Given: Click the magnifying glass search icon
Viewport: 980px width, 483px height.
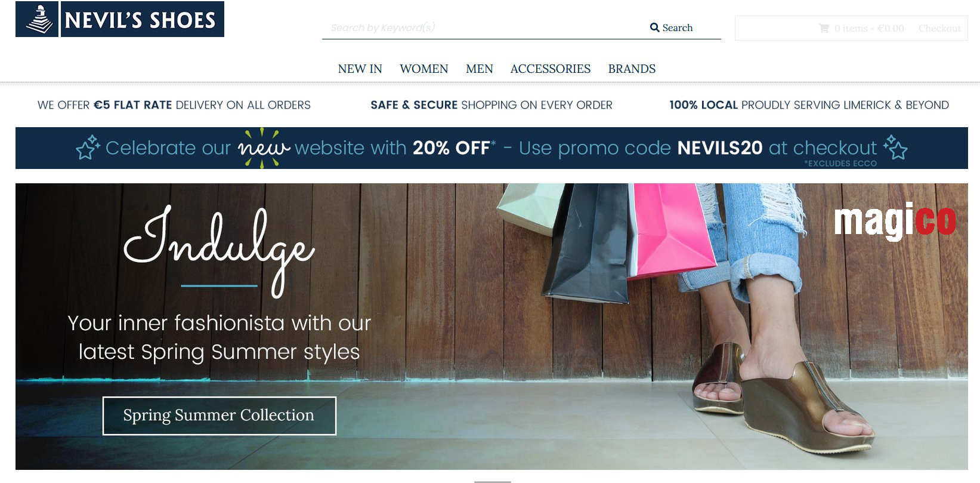Looking at the screenshot, I should pyautogui.click(x=654, y=27).
